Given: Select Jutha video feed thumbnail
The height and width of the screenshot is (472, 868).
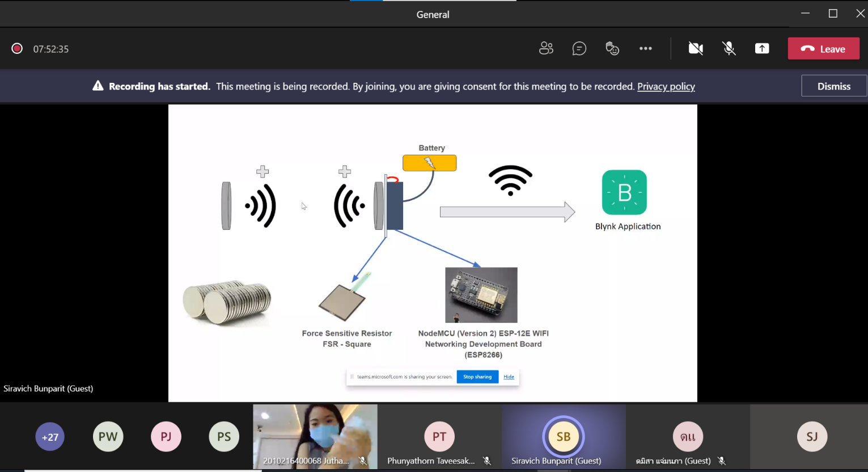Looking at the screenshot, I should tap(315, 436).
